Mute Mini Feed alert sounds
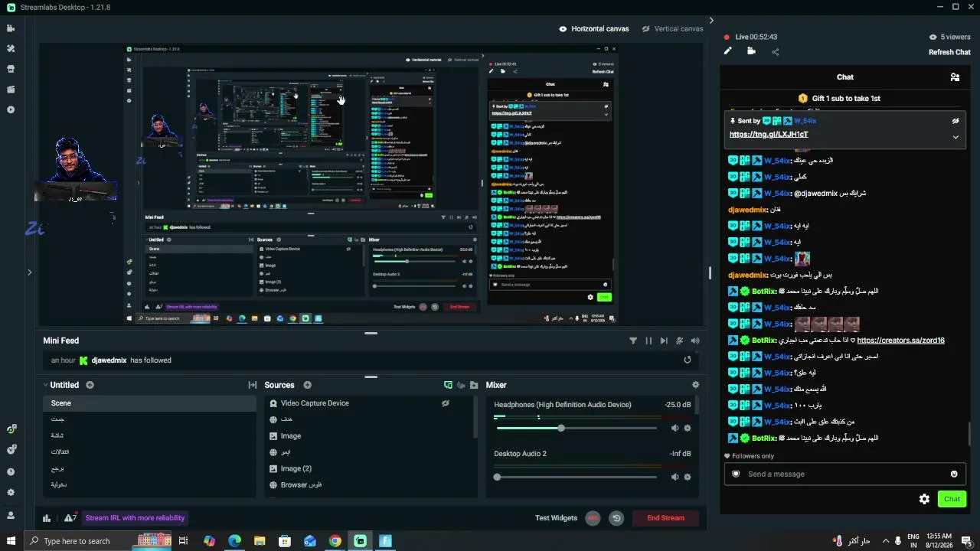Image resolution: width=980 pixels, height=551 pixels. tap(695, 341)
